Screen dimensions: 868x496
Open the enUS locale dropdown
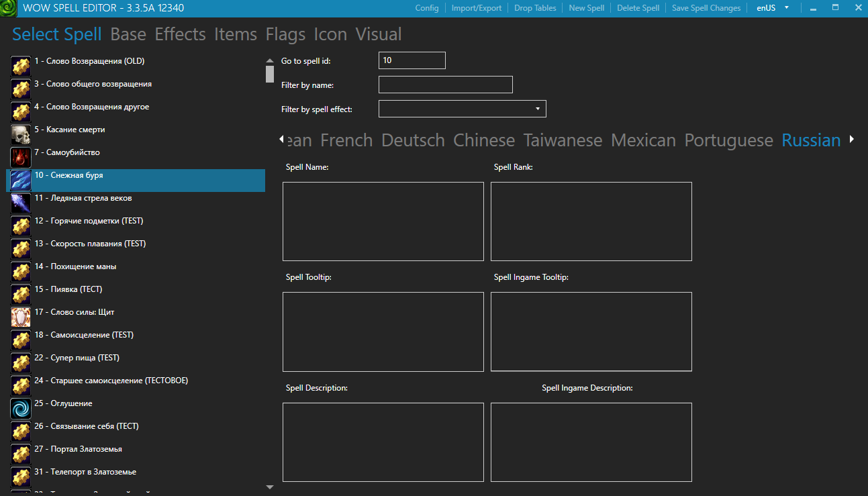click(x=771, y=8)
